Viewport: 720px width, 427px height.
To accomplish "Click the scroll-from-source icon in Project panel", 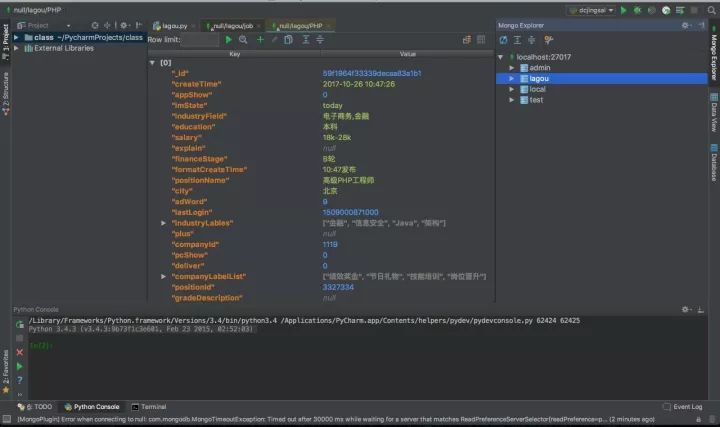I will click(x=95, y=26).
